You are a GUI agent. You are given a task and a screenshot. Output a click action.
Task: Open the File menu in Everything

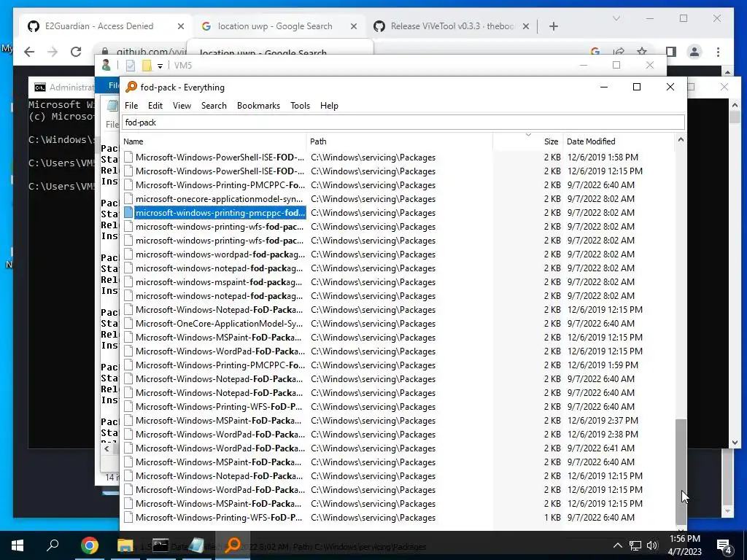point(131,106)
